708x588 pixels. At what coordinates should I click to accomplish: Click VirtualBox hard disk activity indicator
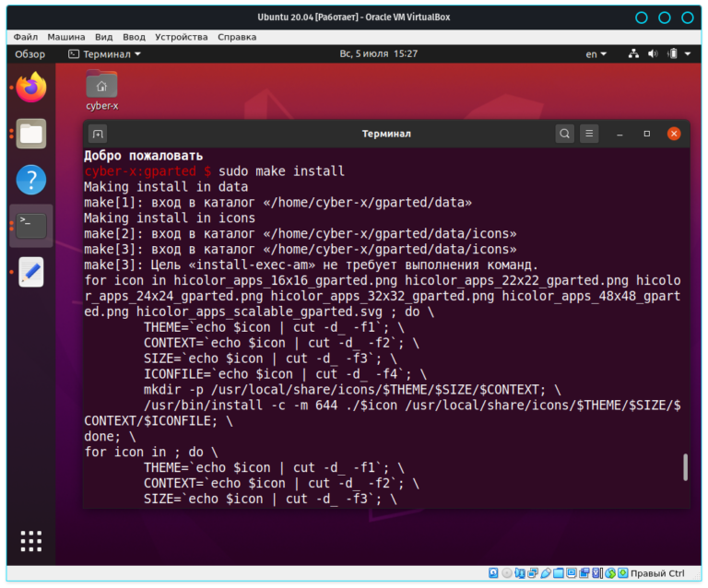coord(493,573)
